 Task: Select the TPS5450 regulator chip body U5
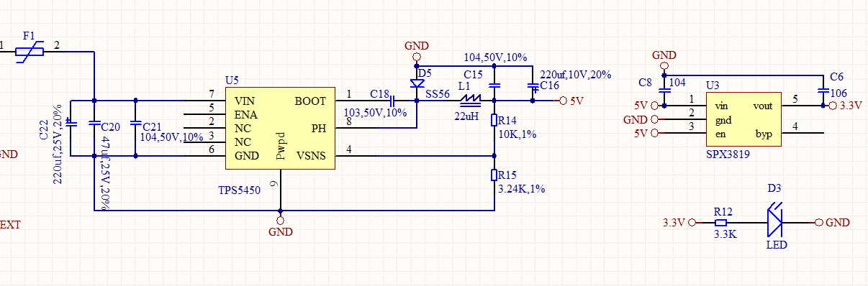280,129
